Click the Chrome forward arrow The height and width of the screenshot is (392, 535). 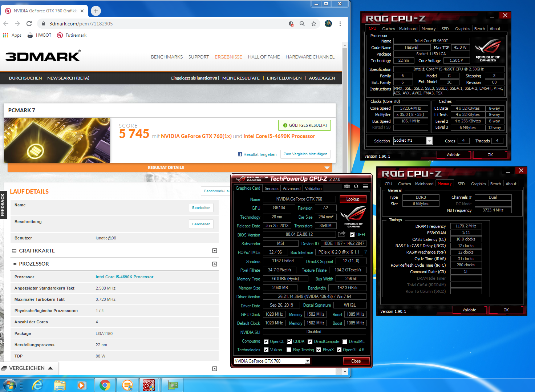click(x=17, y=24)
